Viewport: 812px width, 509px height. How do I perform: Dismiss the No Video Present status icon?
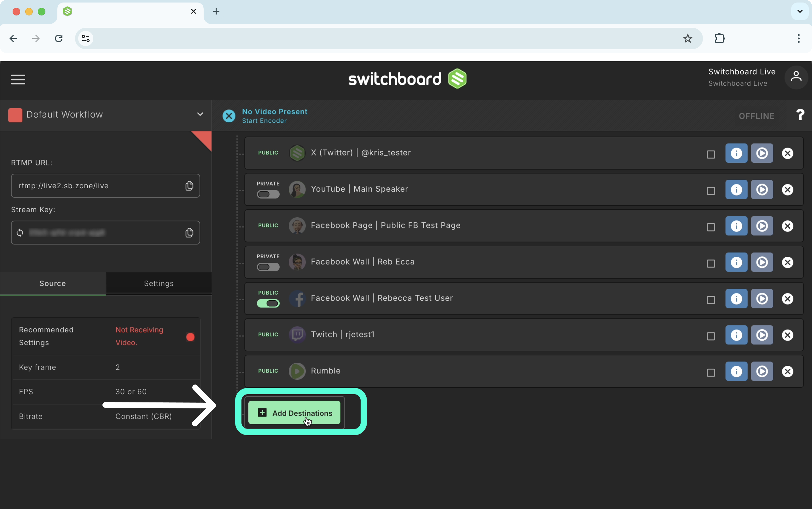229,116
